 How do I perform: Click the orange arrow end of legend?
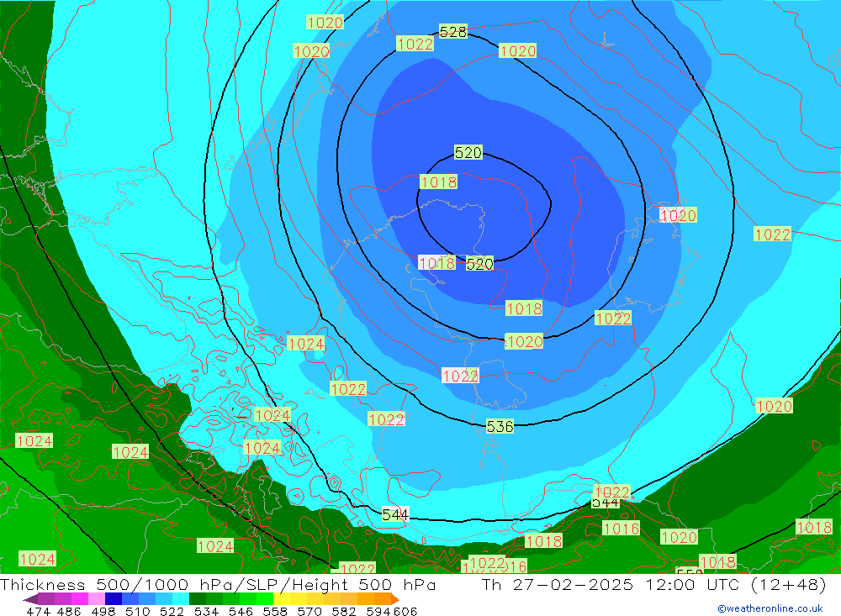click(x=395, y=599)
